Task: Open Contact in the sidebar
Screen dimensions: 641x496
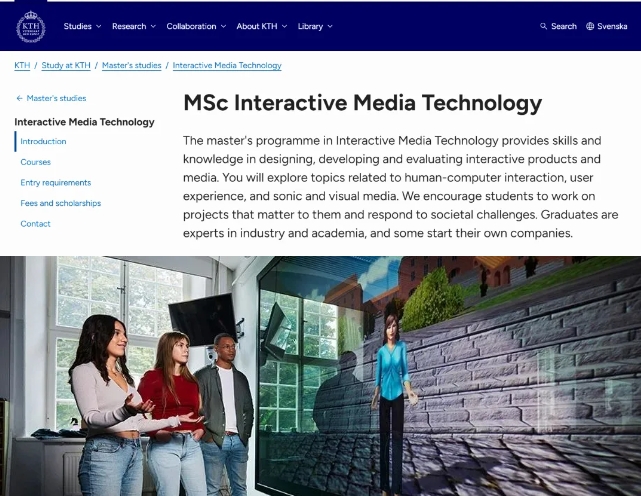Action: point(36,224)
